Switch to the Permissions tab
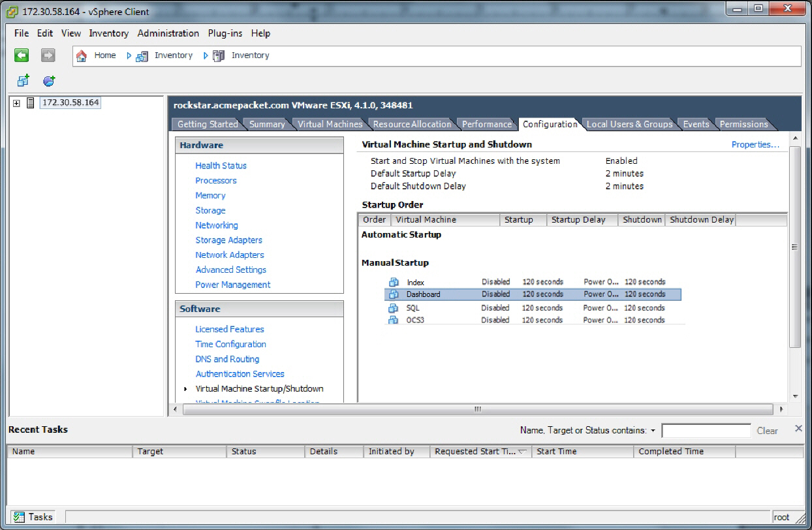Image resolution: width=812 pixels, height=530 pixels. click(743, 124)
